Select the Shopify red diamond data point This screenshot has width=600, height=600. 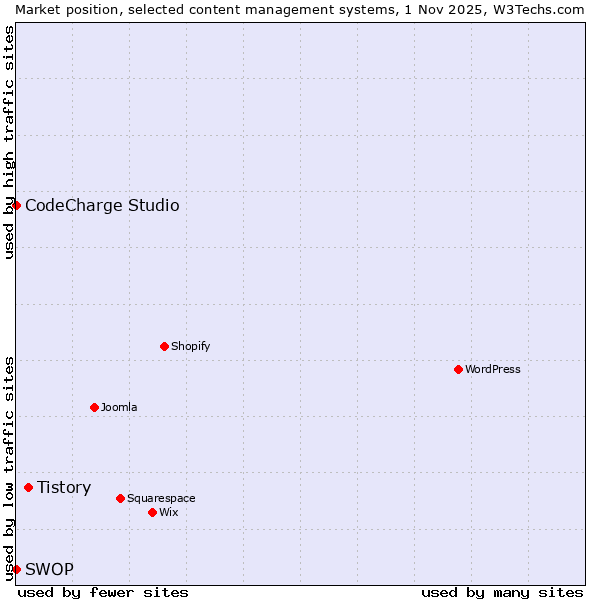[x=165, y=346]
